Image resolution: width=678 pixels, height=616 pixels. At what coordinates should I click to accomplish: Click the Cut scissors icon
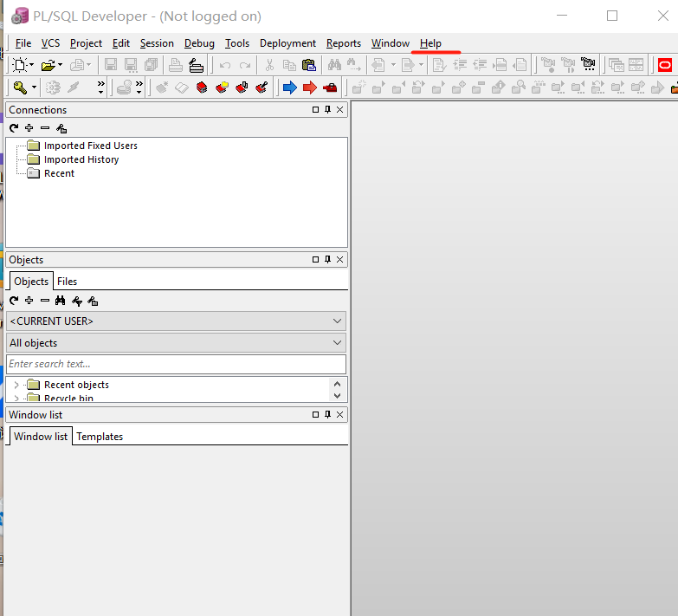click(x=269, y=65)
